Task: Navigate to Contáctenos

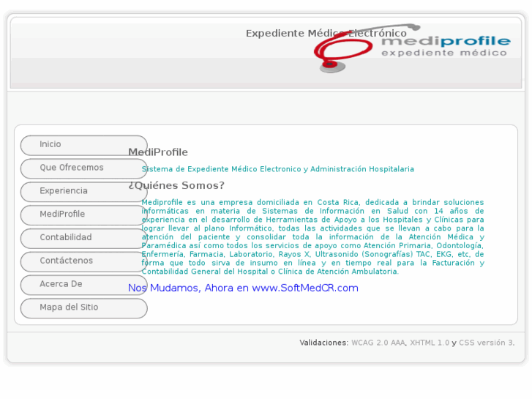Action: (x=84, y=262)
